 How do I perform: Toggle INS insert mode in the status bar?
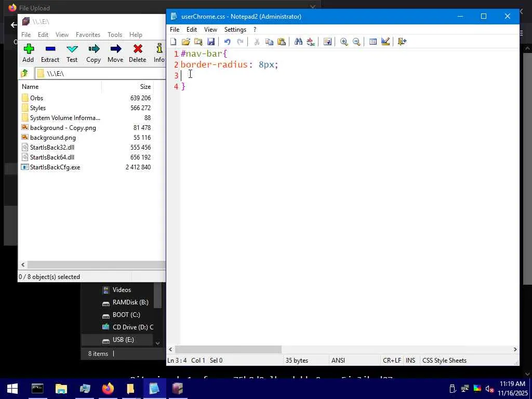410,360
